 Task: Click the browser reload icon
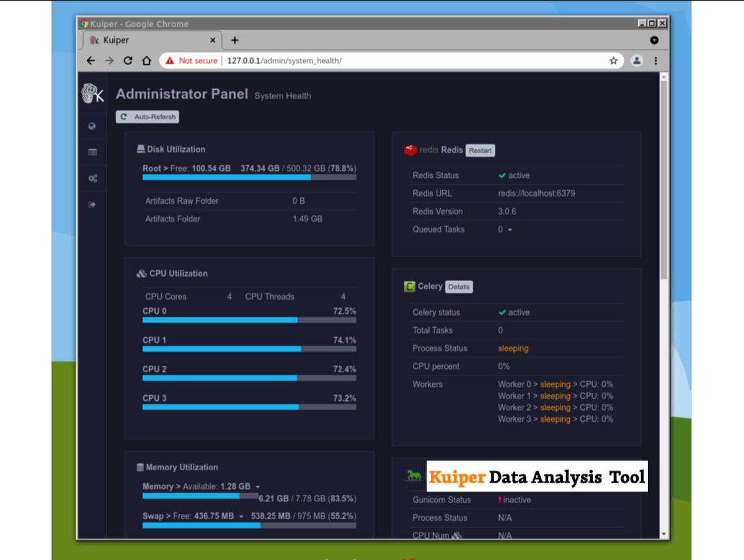click(128, 61)
